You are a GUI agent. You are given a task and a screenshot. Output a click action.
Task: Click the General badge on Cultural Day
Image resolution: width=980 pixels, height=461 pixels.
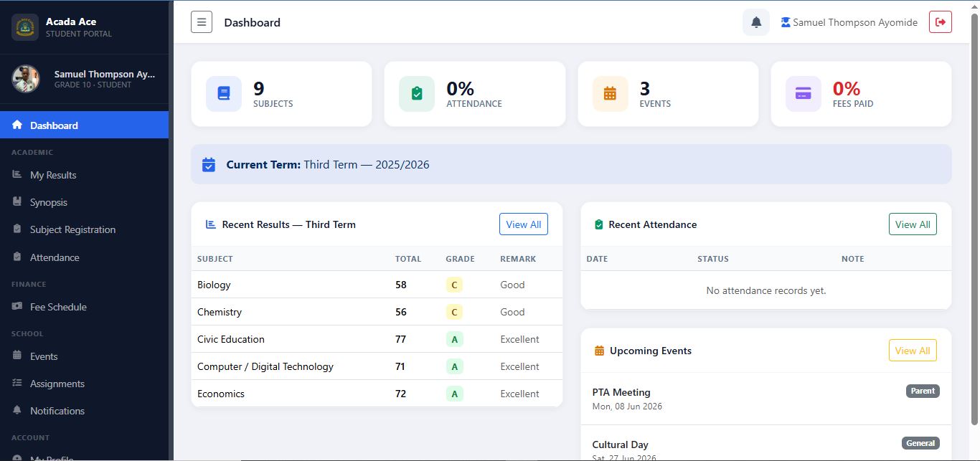[920, 443]
